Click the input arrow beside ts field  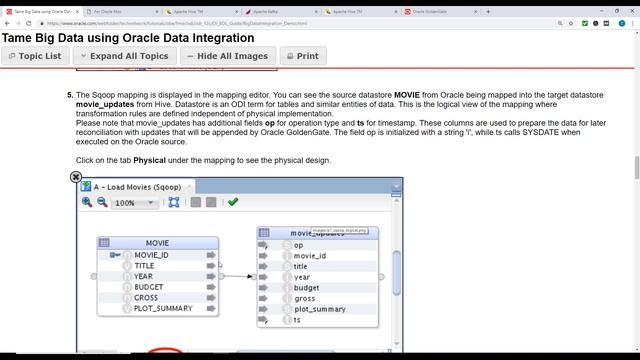[263, 320]
